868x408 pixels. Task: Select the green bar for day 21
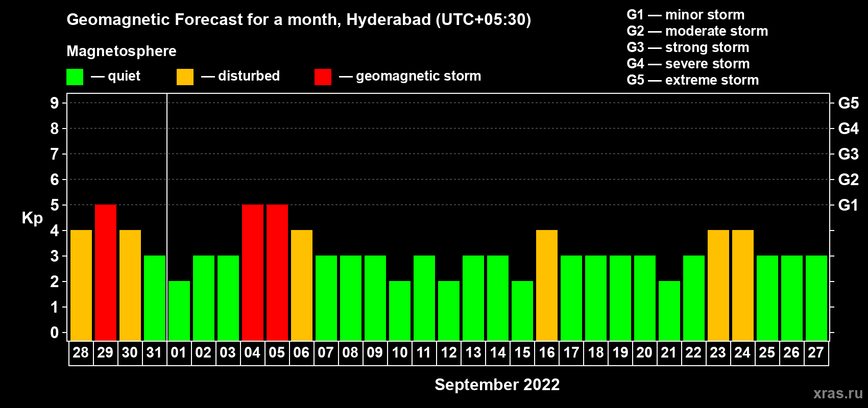click(x=669, y=311)
